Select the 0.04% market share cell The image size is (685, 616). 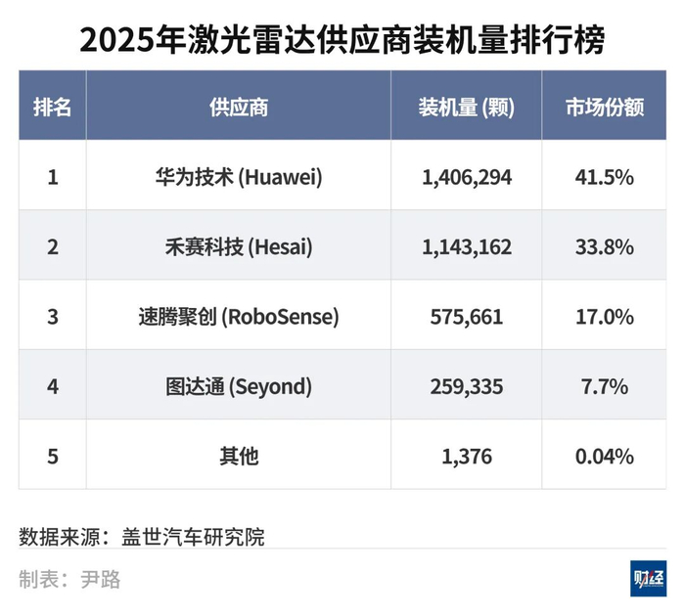605,457
